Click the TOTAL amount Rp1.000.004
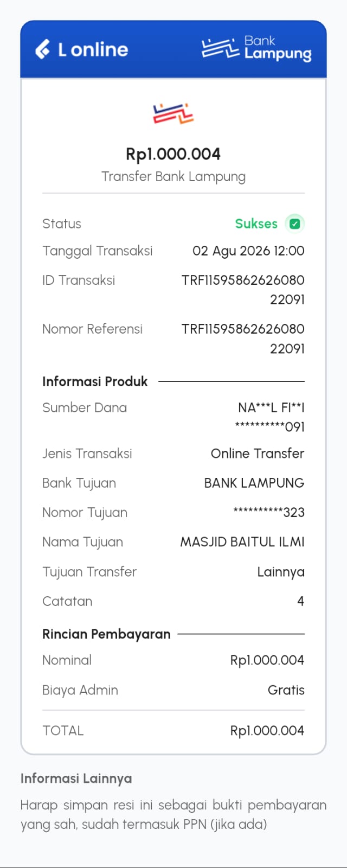Screen dimensions: 347x868 tap(267, 731)
